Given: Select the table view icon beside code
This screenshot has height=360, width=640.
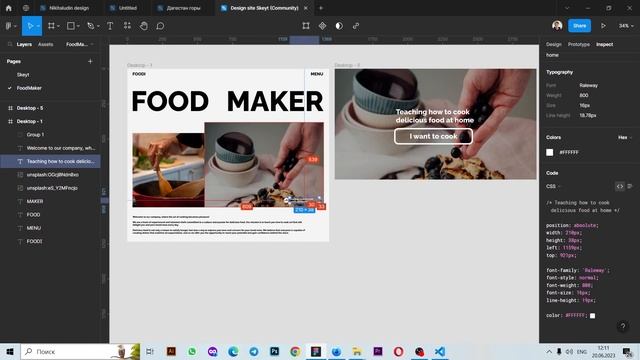Looking at the screenshot, I should click(x=630, y=186).
